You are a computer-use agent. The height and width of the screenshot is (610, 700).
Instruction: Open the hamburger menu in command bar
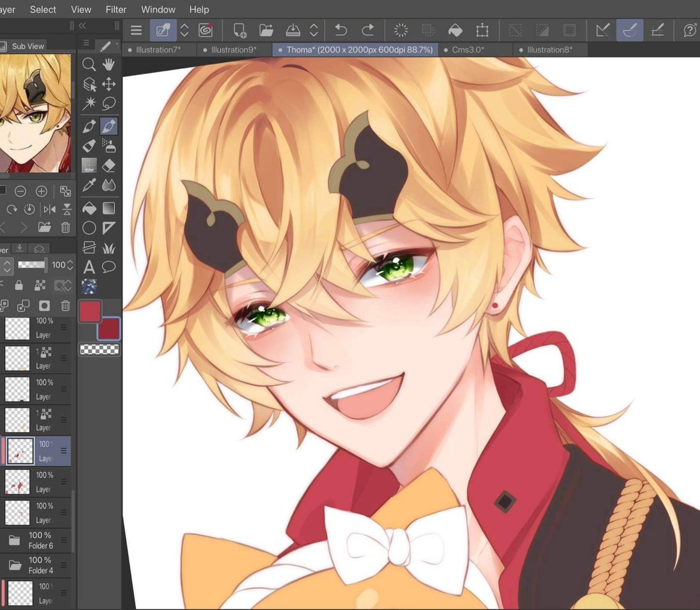(x=136, y=30)
